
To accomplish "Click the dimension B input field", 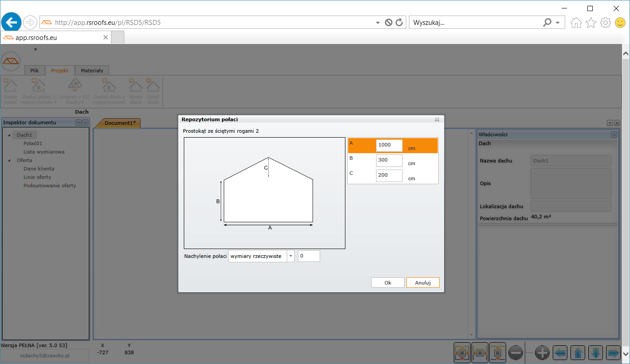I will point(389,160).
